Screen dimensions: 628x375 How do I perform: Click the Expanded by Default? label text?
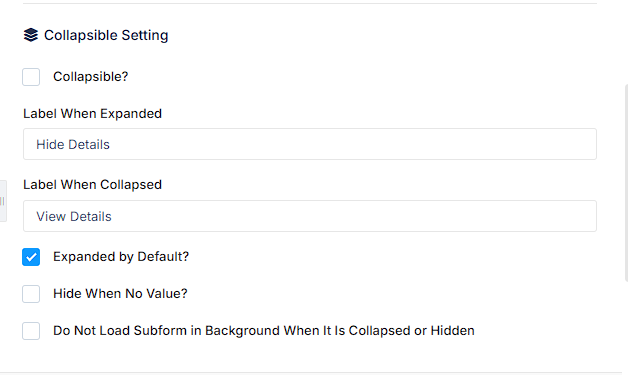[121, 256]
